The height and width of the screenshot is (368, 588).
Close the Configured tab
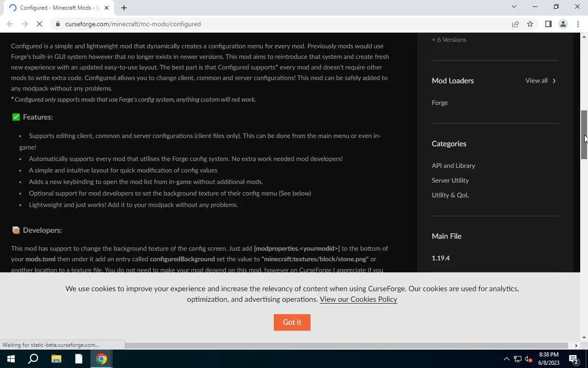point(107,8)
